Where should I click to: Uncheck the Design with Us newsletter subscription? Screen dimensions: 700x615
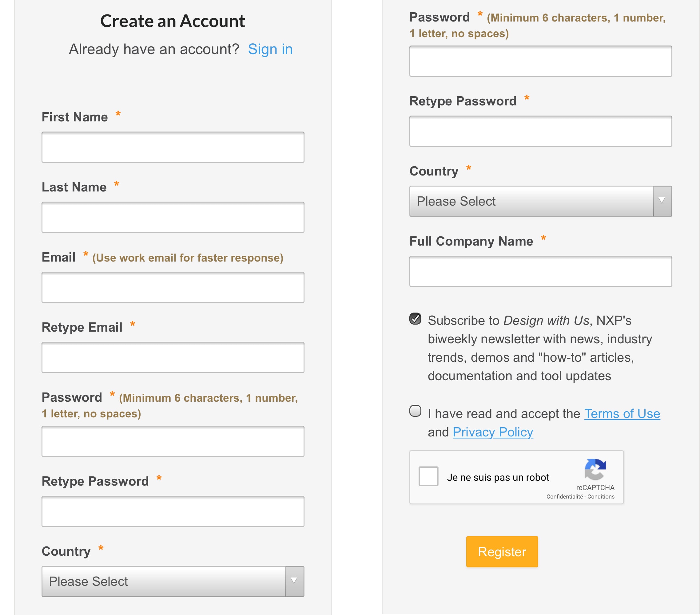416,319
